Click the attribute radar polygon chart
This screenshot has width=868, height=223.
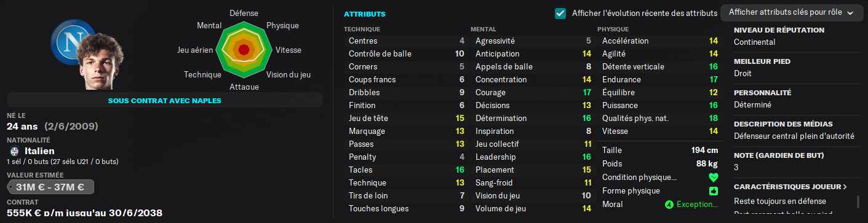(244, 50)
